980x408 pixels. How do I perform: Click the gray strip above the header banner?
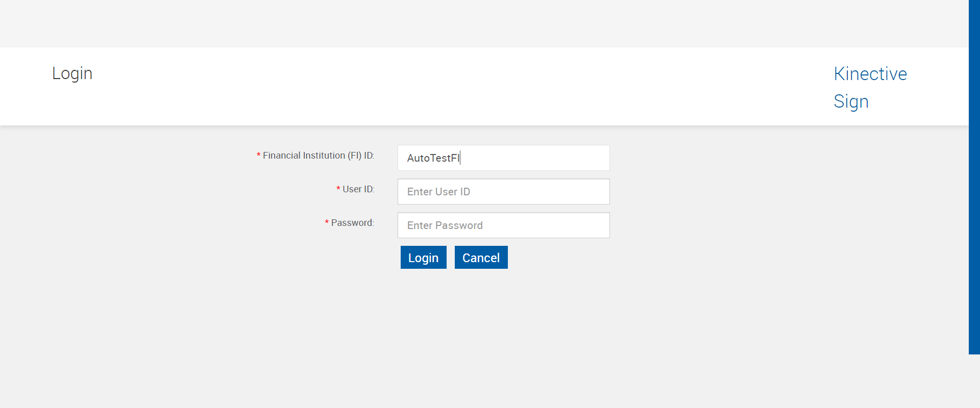pyautogui.click(x=459, y=23)
